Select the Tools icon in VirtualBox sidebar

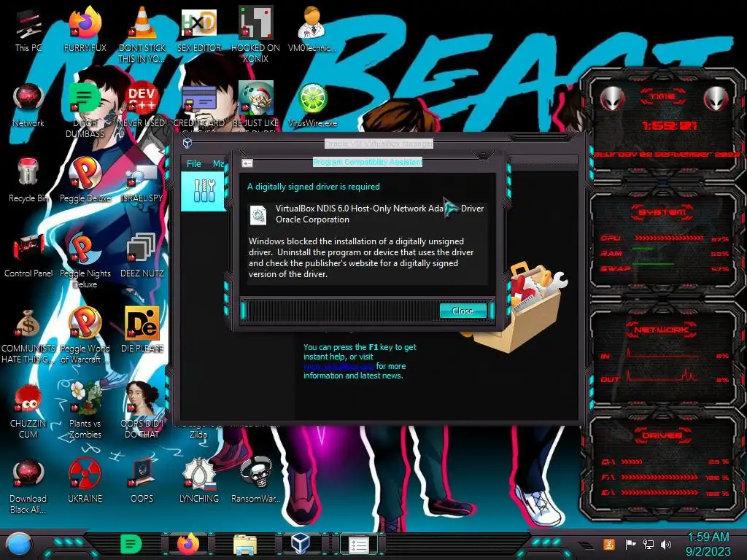click(x=204, y=190)
